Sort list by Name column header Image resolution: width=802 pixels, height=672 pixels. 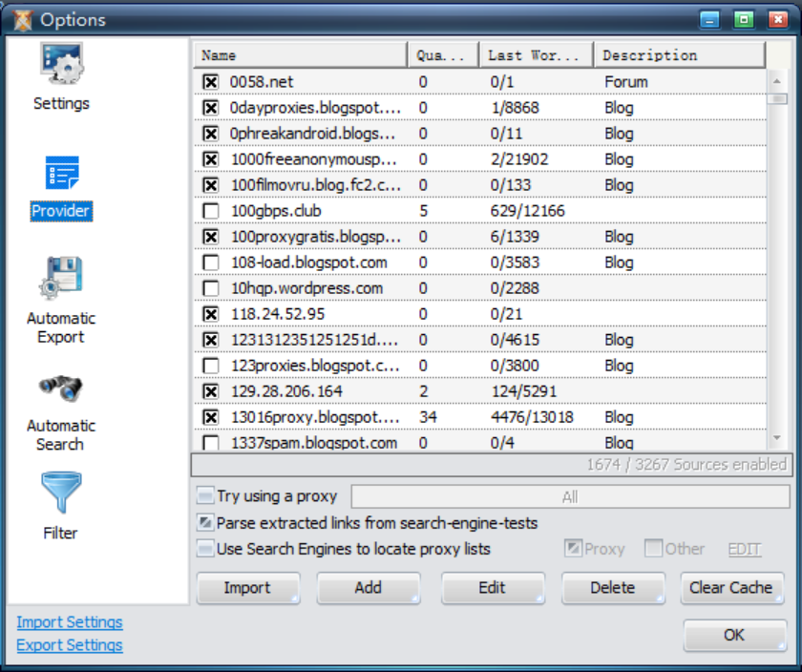[300, 55]
